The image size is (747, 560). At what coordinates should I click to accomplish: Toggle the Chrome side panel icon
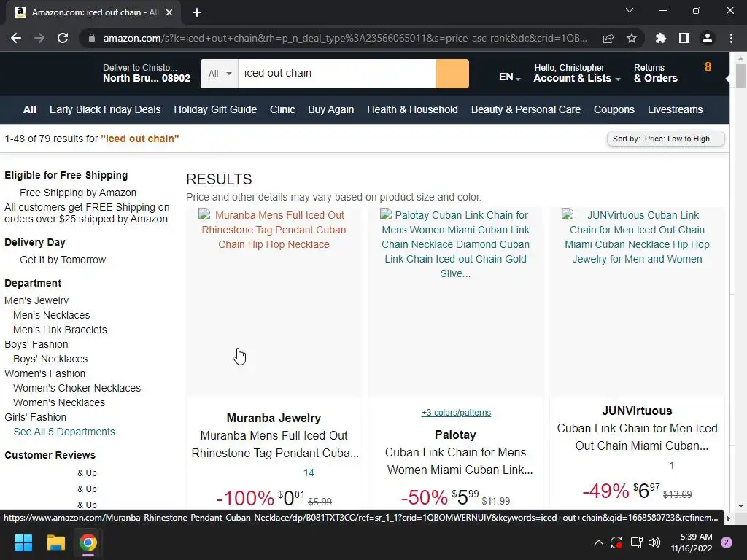pos(684,38)
